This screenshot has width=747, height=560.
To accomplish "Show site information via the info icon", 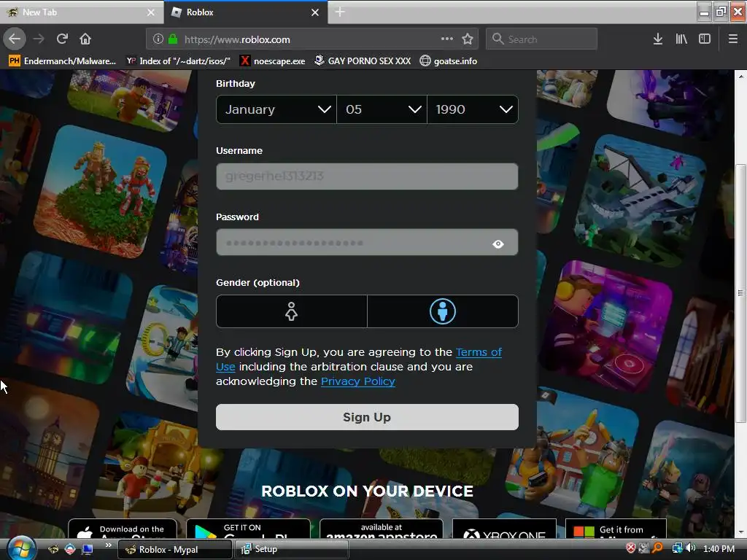I will click(x=158, y=39).
